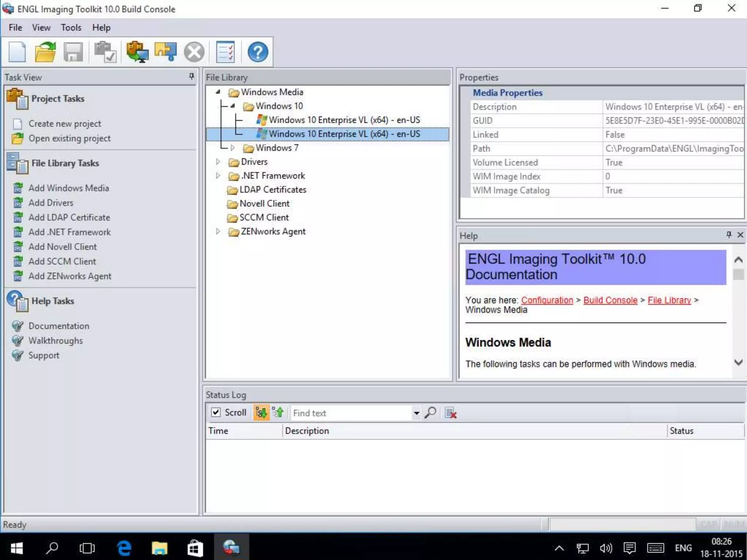
Task: Open the Help menu
Action: pyautogui.click(x=101, y=28)
